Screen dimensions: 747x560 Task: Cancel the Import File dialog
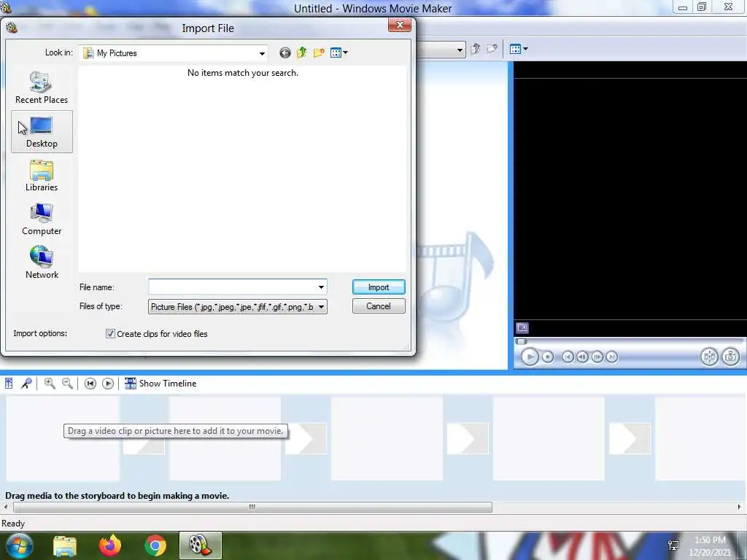coord(379,306)
